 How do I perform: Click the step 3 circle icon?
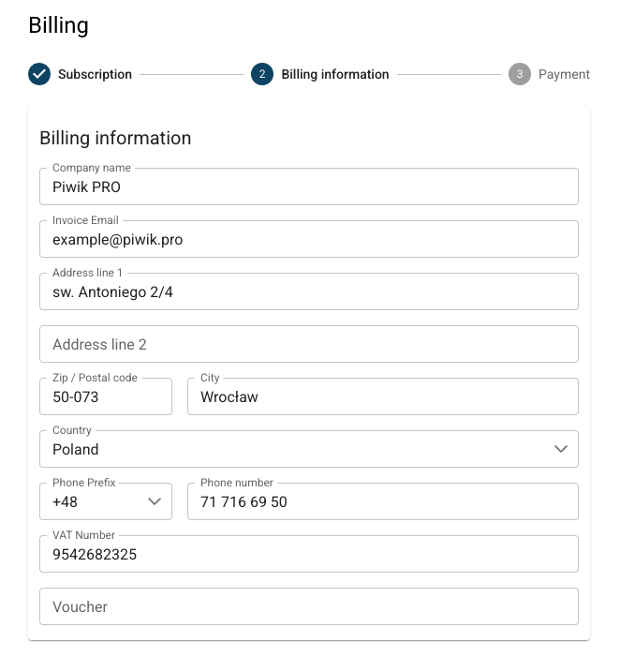[520, 74]
